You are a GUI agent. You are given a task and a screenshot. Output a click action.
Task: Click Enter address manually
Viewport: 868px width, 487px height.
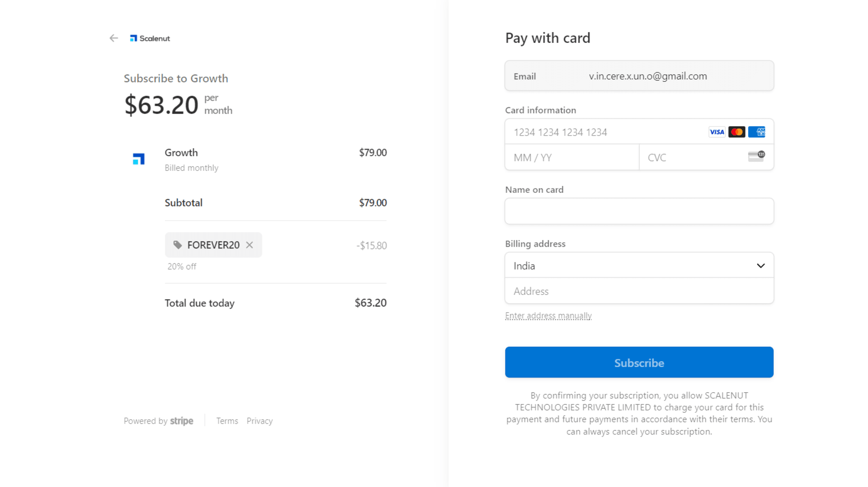(548, 315)
